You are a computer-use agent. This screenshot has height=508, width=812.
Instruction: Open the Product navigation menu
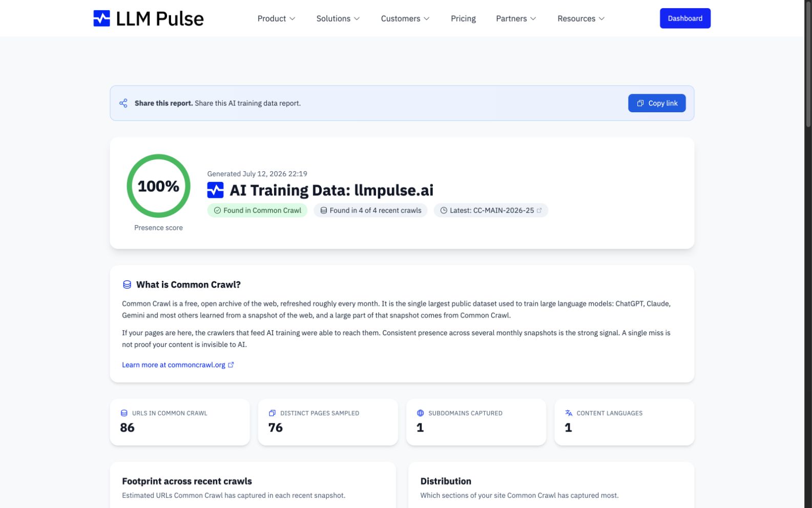(276, 18)
